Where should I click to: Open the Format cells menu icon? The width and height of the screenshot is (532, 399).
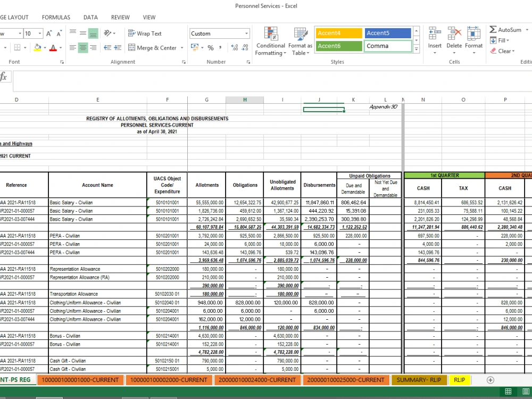click(x=473, y=34)
